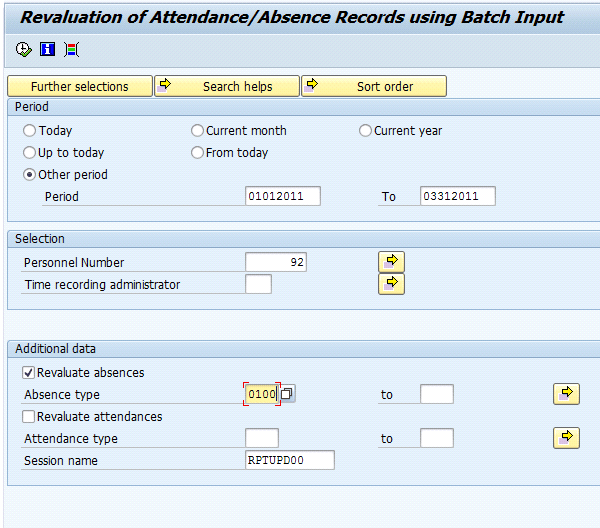Select the Current year radio button
Viewport: 600px width, 528px height.
click(366, 131)
